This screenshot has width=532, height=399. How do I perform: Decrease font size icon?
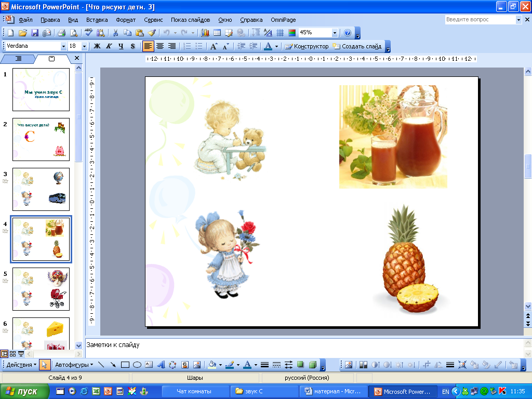[226, 46]
